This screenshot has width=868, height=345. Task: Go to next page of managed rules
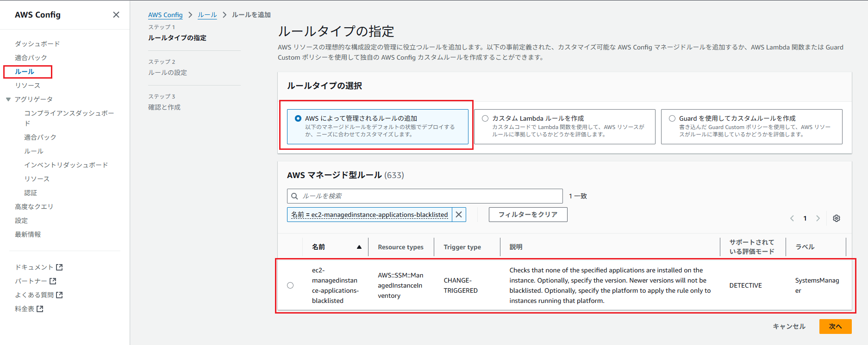pos(818,218)
